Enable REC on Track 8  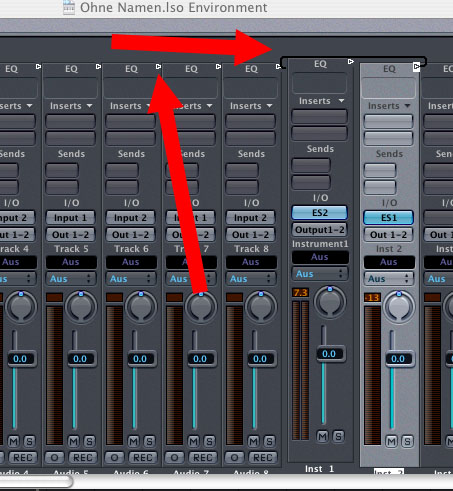tap(263, 457)
